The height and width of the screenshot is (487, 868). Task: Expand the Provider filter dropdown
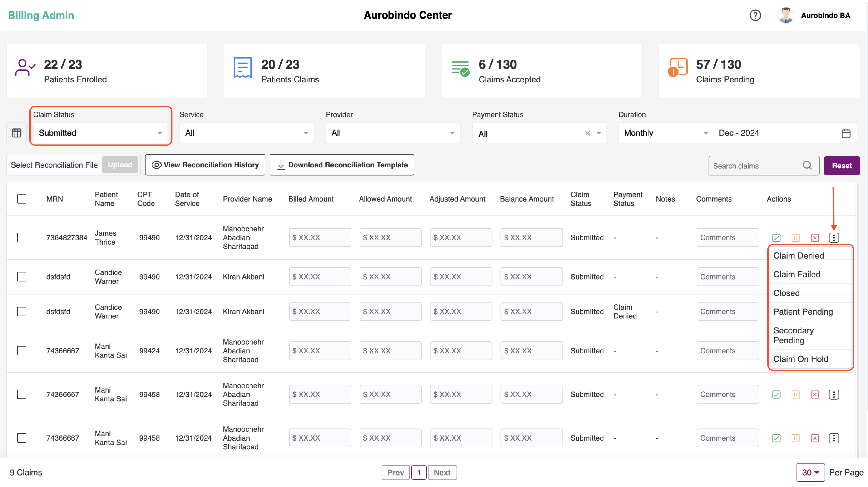[x=393, y=133]
